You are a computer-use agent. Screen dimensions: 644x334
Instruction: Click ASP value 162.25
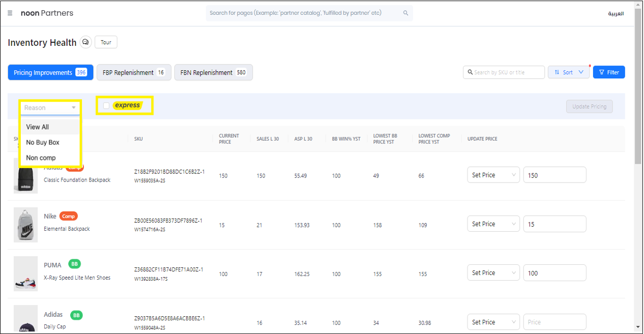pyautogui.click(x=302, y=274)
